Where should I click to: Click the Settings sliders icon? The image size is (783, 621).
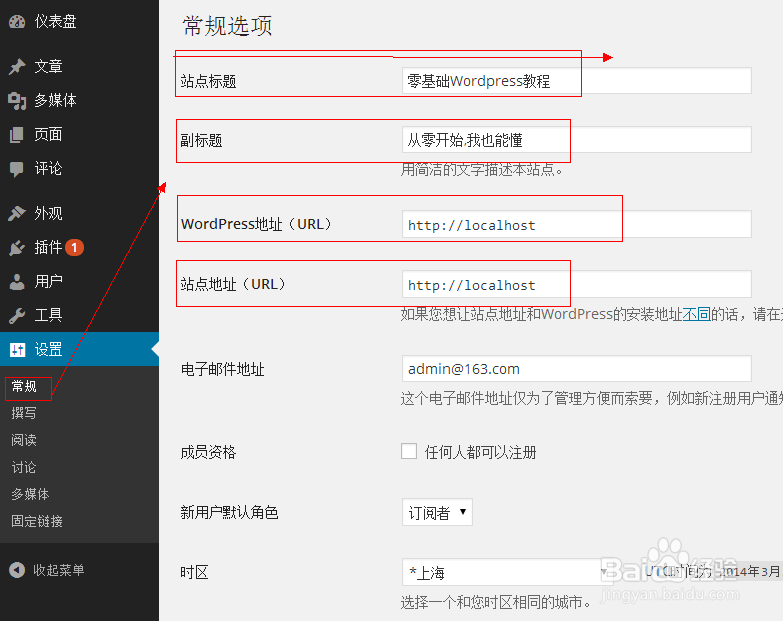(17, 349)
